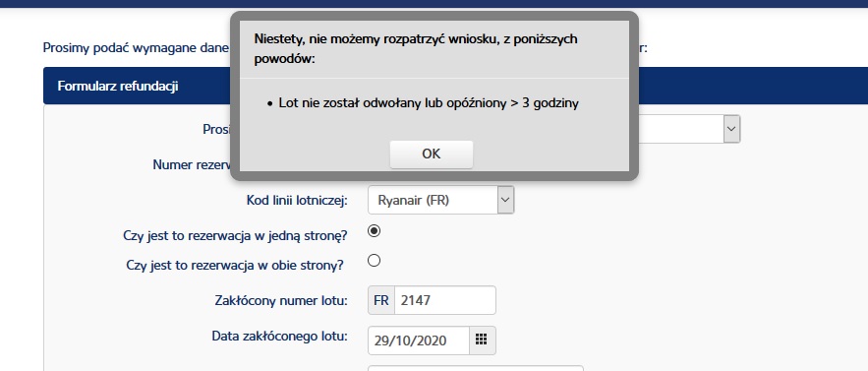This screenshot has width=868, height=371.
Task: Click OK in the error dialog
Action: click(432, 155)
